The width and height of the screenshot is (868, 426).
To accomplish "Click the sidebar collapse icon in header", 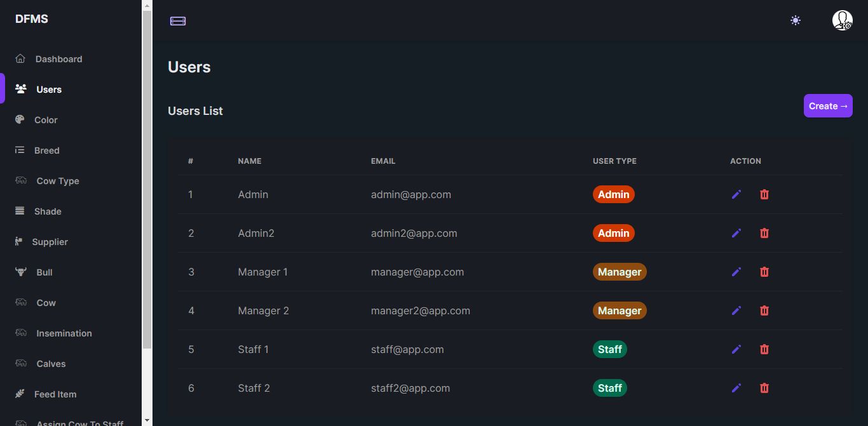I will 178,21.
